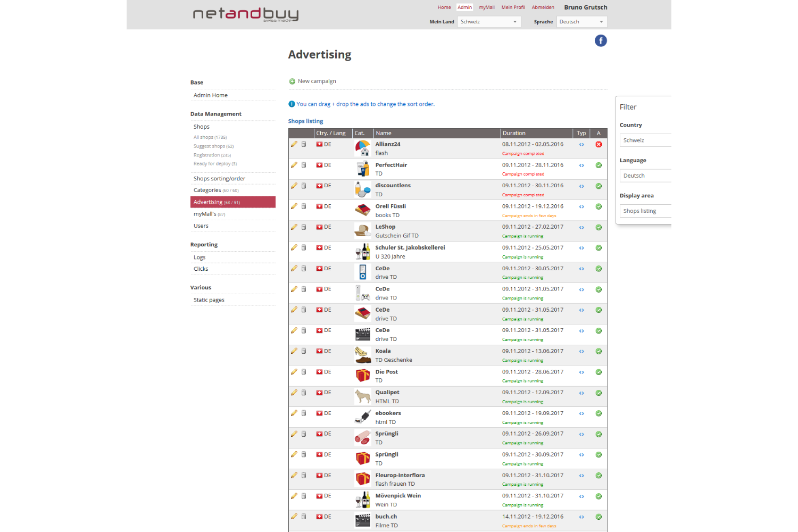798x532 pixels.
Task: Open Shops sorting/order in the sidebar
Action: tap(219, 179)
